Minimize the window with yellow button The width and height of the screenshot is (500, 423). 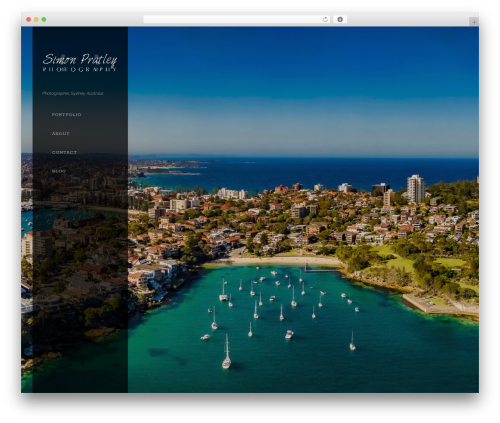tap(36, 19)
